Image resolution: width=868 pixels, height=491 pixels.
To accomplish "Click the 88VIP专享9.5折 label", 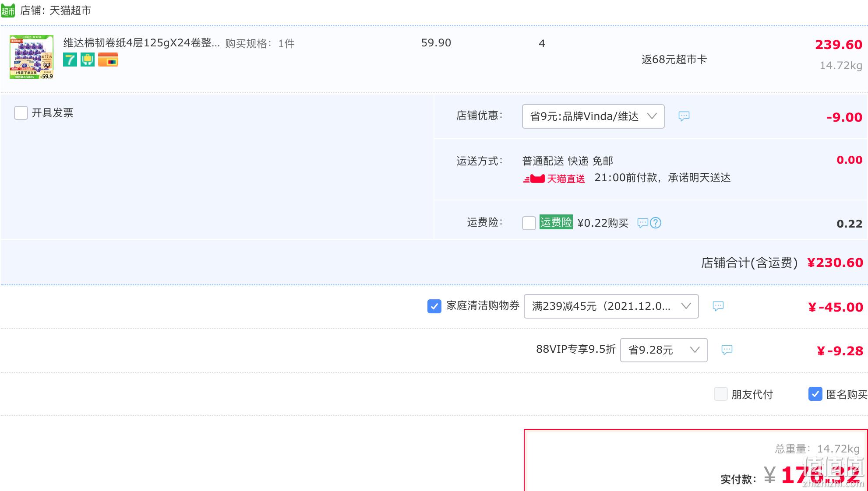I will click(576, 349).
